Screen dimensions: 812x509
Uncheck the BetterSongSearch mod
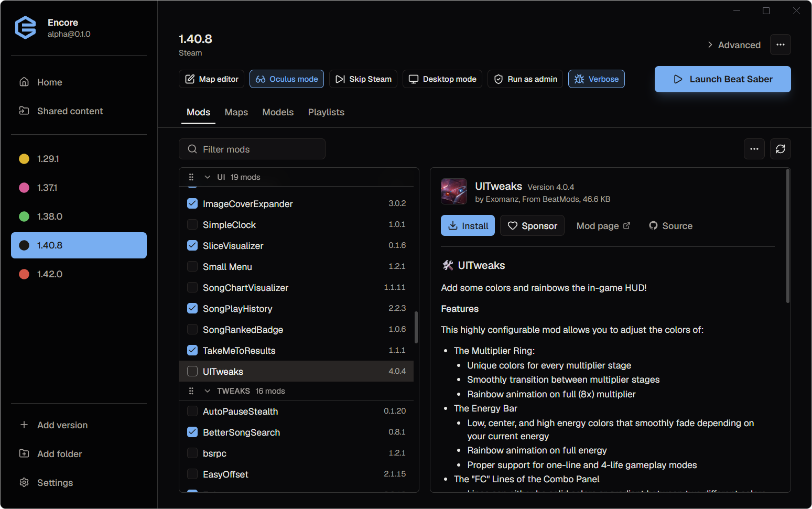pyautogui.click(x=192, y=432)
